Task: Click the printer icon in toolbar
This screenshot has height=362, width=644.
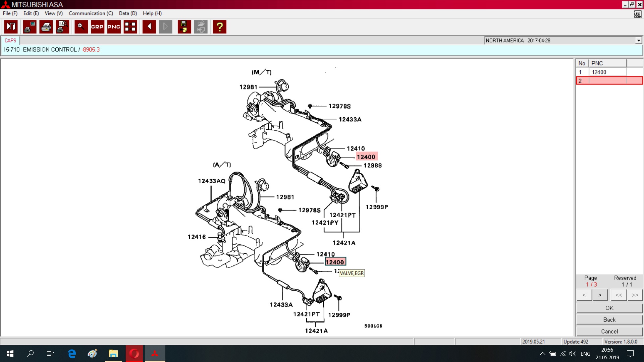Action: point(46,27)
